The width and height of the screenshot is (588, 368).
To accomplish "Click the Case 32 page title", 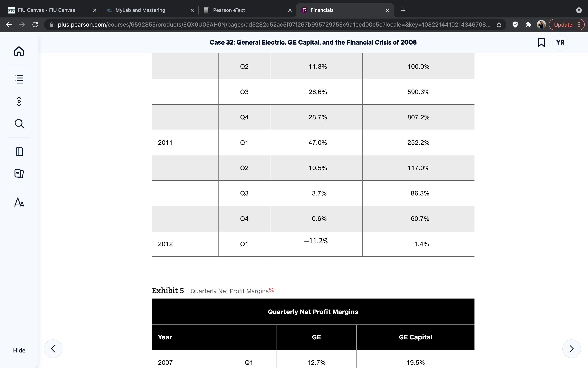I will 313,42.
